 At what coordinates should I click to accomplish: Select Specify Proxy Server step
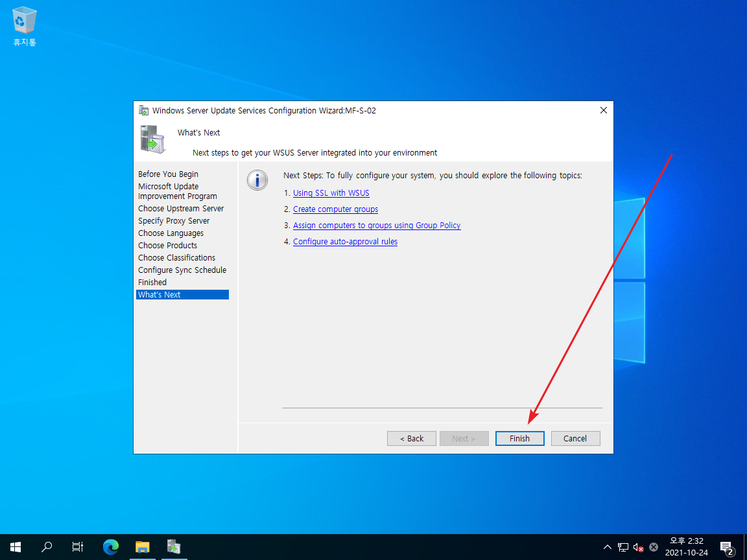point(174,220)
